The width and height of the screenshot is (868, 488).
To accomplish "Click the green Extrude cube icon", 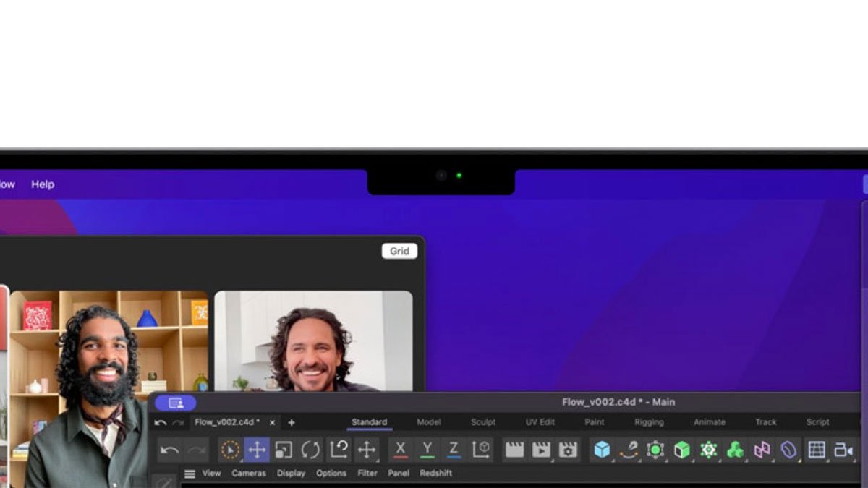I will (x=682, y=450).
